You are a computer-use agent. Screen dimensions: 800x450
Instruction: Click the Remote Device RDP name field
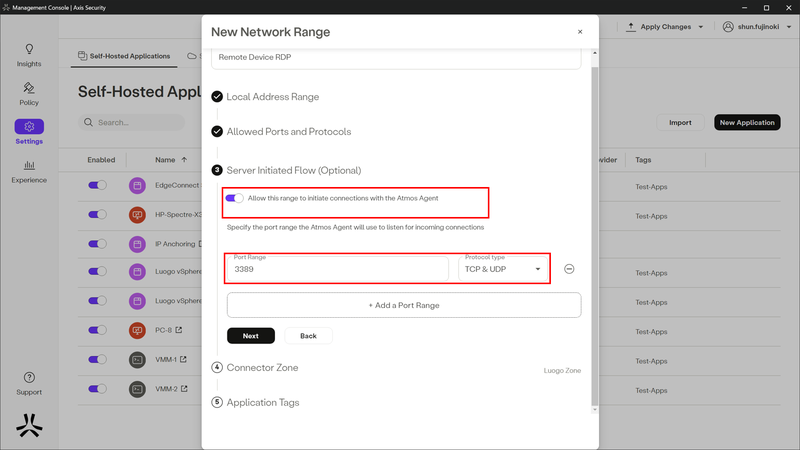pos(396,58)
